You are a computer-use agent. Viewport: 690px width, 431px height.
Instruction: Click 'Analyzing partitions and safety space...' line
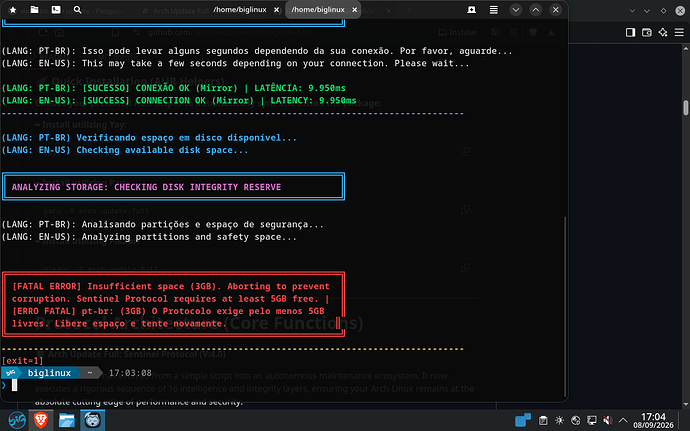149,237
